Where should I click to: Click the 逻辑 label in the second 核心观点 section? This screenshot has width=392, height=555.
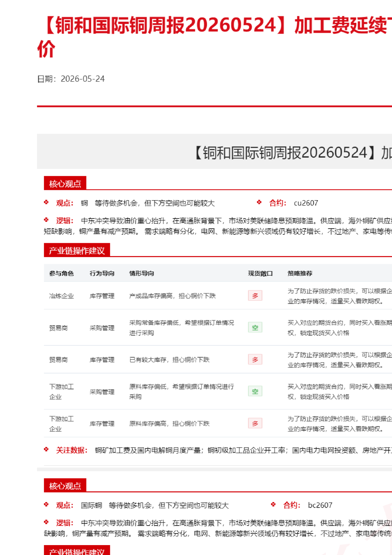pyautogui.click(x=64, y=523)
